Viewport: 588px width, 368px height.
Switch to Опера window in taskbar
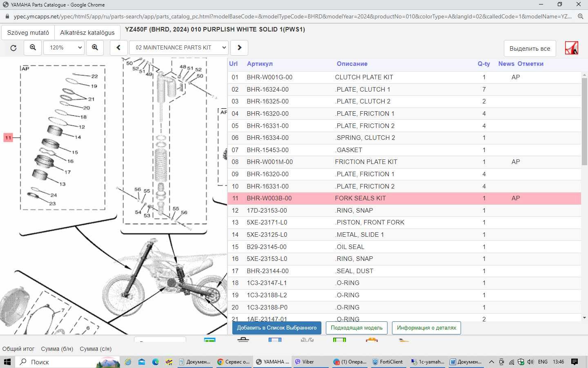click(x=349, y=362)
